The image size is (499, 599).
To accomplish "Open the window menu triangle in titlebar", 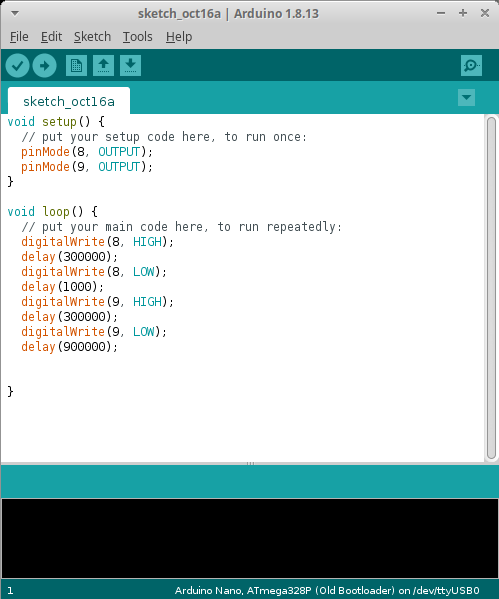I will click(x=15, y=13).
